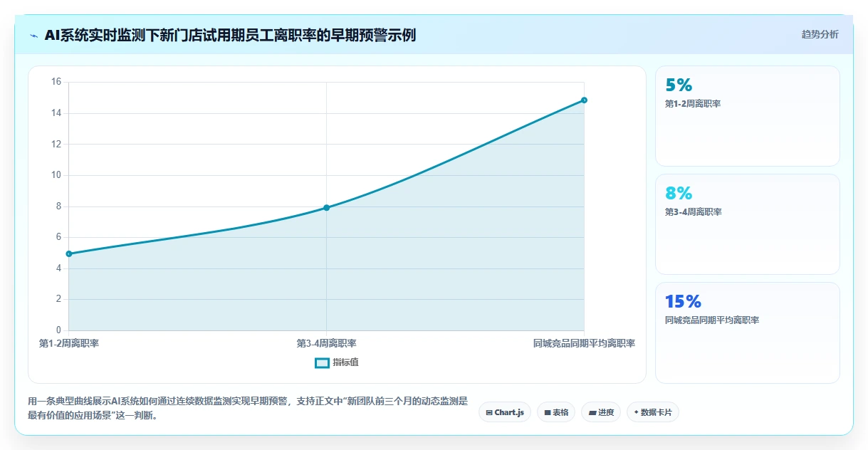This screenshot has height=450, width=868.
Task: Click the 8% value card
Action: point(748,224)
